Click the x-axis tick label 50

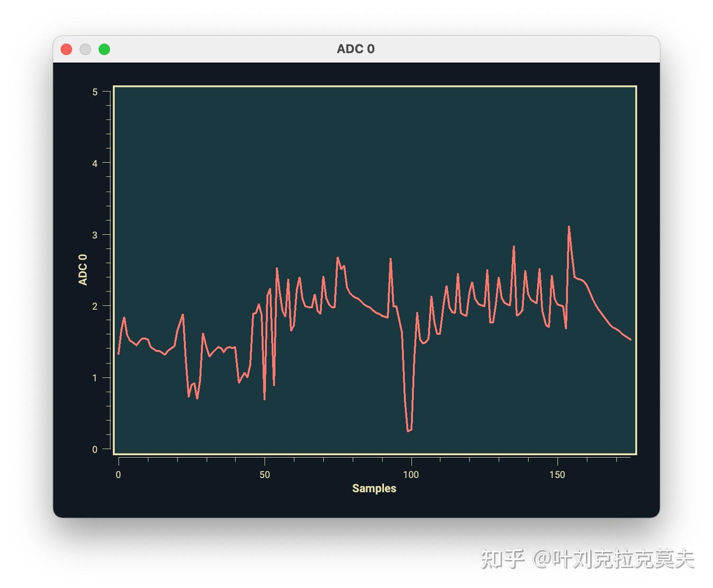pos(265,475)
